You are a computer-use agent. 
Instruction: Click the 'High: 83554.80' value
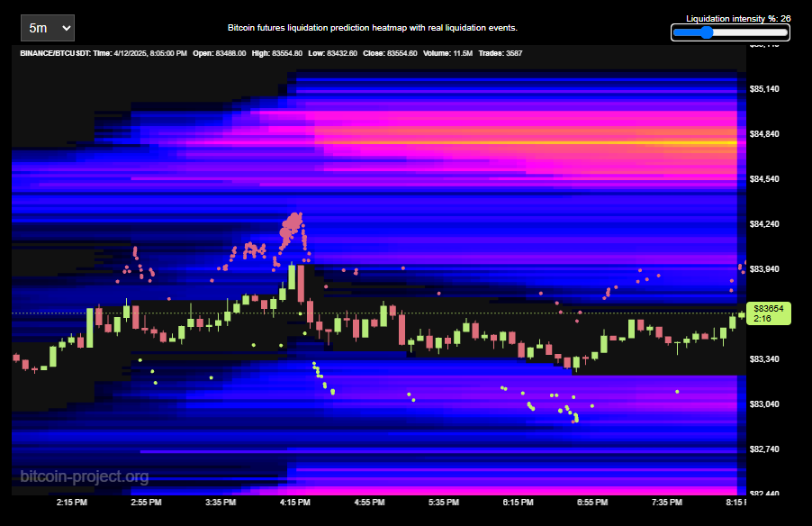coord(277,53)
